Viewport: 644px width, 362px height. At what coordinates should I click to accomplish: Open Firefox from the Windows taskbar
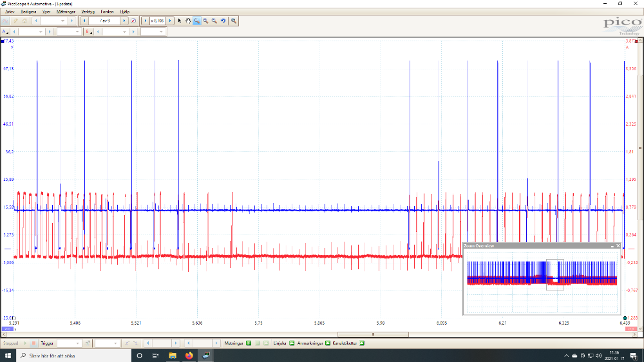coord(189,356)
